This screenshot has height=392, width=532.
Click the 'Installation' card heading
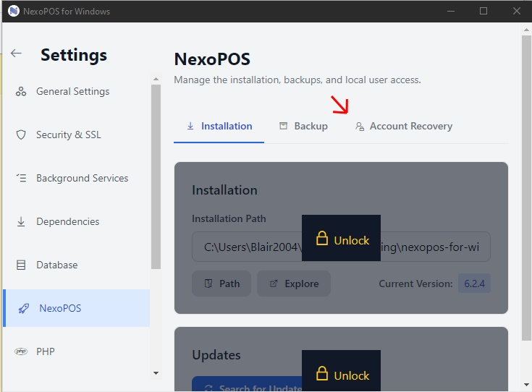pos(224,190)
